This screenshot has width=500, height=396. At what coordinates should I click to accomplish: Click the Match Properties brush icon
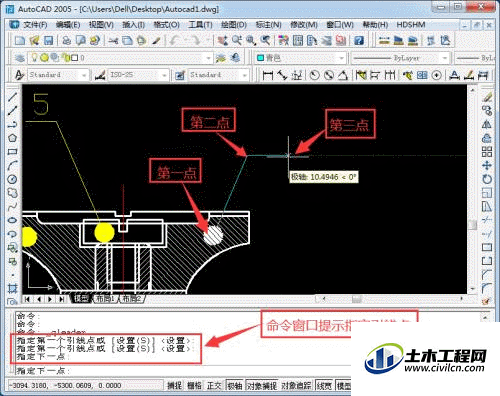point(156,41)
